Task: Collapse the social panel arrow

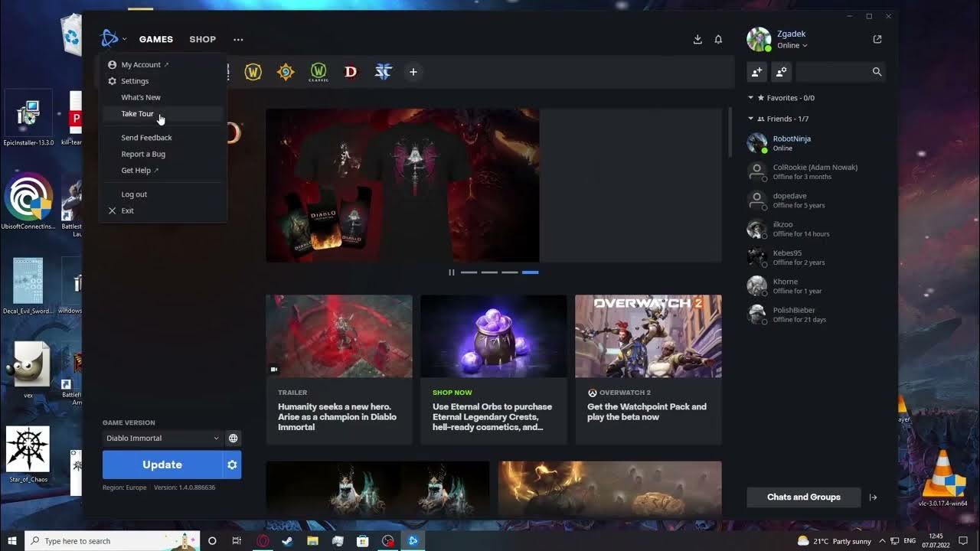Action: click(873, 497)
